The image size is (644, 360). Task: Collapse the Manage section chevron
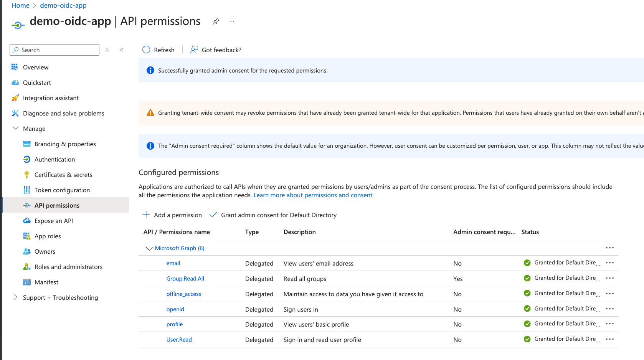tap(15, 128)
